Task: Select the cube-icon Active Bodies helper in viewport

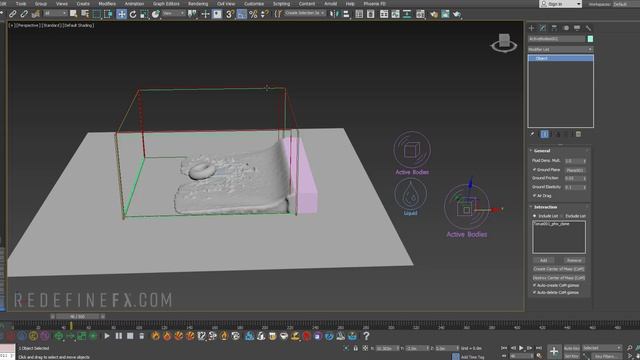Action: point(412,153)
